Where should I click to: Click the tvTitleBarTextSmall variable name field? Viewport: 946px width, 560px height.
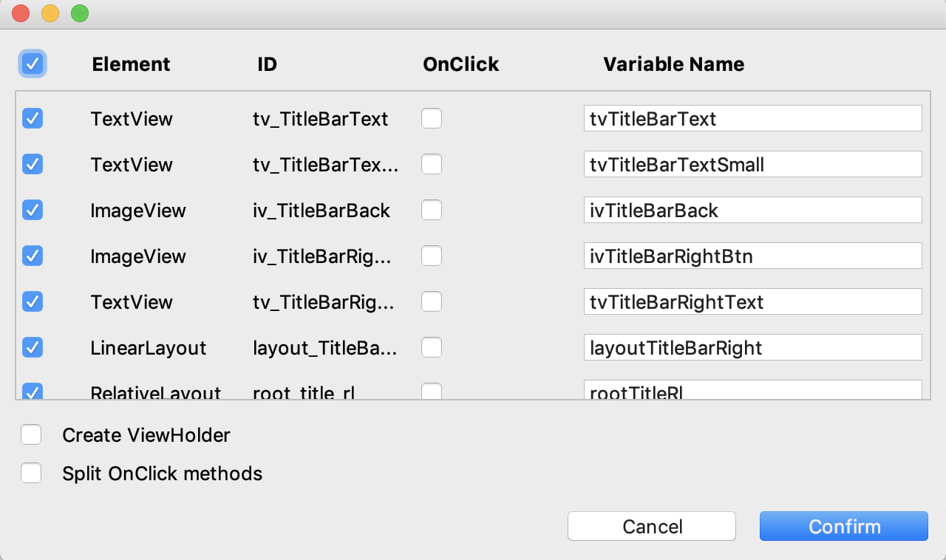(752, 164)
